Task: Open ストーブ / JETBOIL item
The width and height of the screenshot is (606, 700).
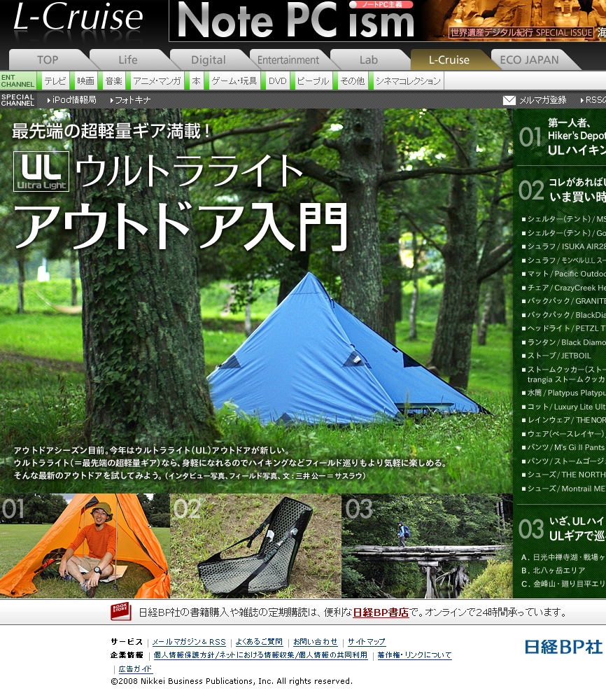Action: click(557, 356)
